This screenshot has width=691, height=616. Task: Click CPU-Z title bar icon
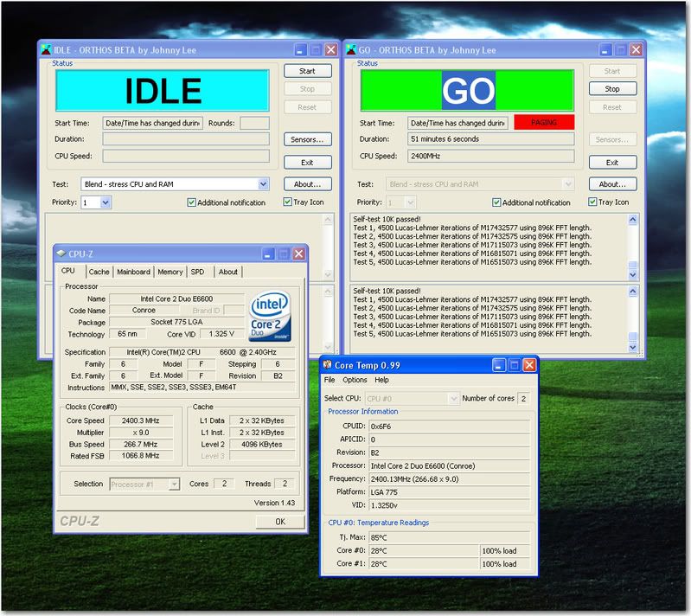tap(61, 253)
